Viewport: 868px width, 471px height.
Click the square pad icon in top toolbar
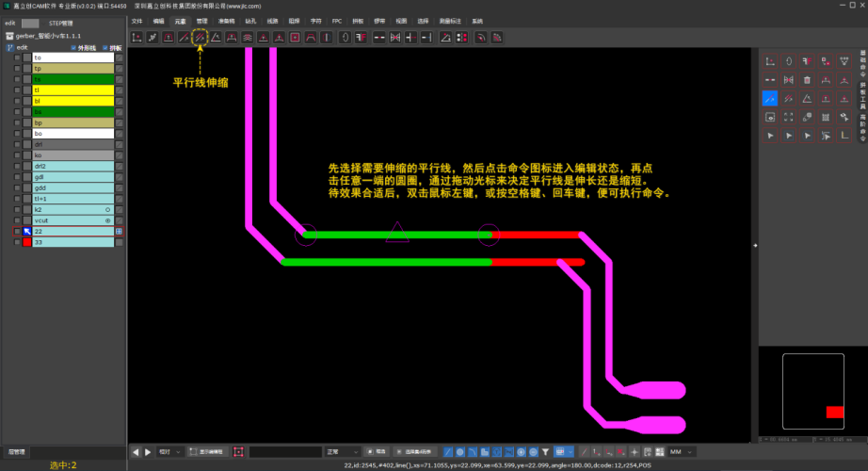295,38
